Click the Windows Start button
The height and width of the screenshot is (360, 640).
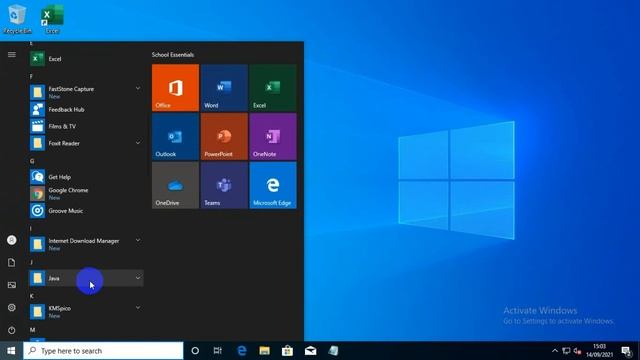11,351
